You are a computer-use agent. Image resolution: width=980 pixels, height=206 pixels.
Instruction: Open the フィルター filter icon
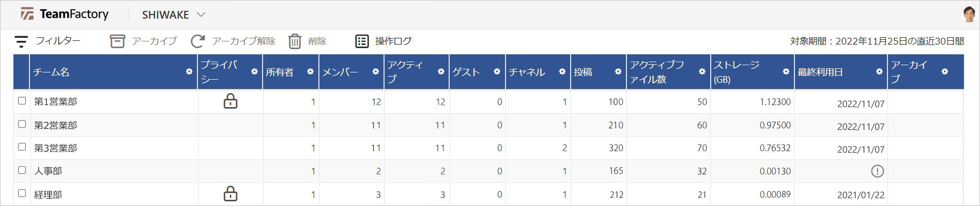point(21,41)
